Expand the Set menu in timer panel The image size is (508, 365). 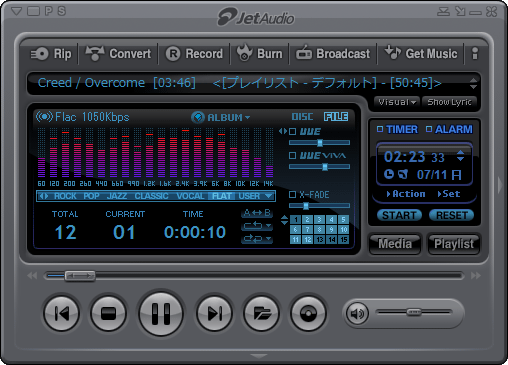[x=449, y=194]
